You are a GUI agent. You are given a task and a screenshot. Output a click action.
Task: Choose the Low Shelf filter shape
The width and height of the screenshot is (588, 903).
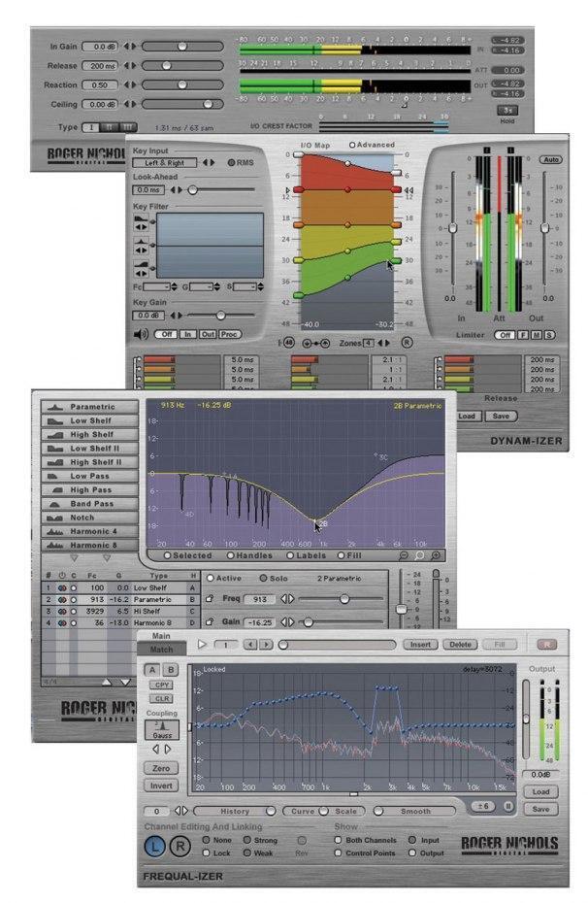click(90, 420)
